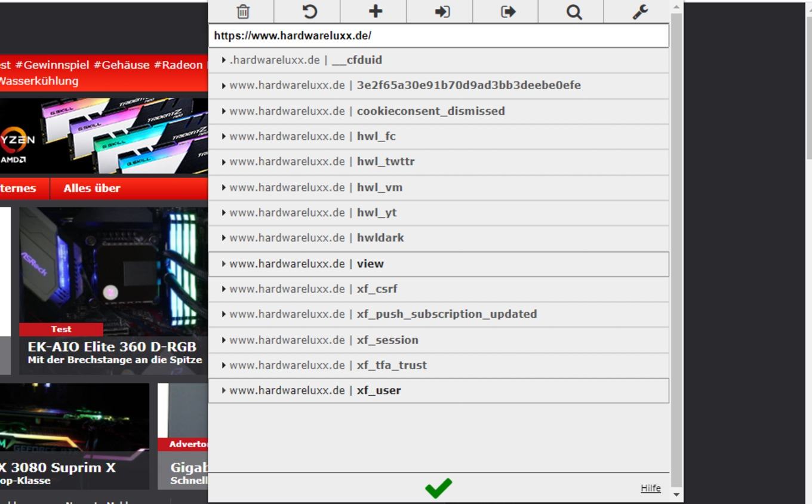Select the xf_user cookie name
The width and height of the screenshot is (812, 504).
coord(379,391)
